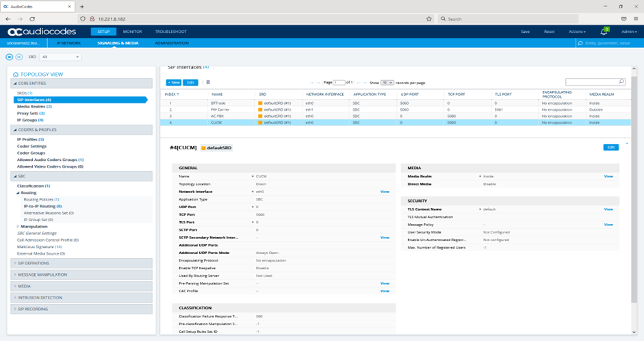Viewport: 644px width, 341px height.
Task: Open the Actions dropdown menu
Action: pos(577,31)
